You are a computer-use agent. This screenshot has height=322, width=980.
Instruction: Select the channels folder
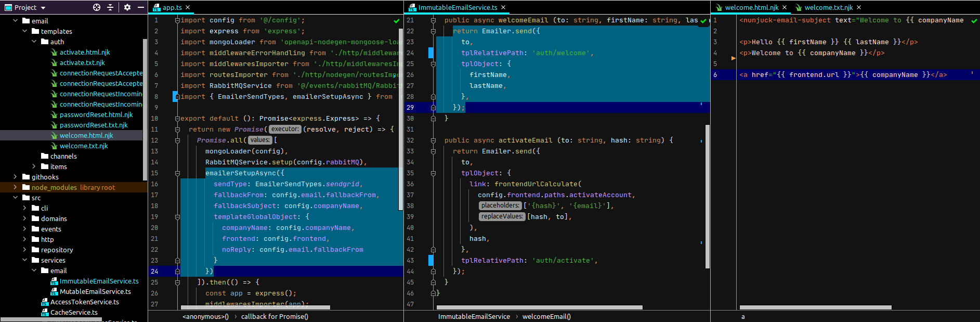click(x=63, y=156)
